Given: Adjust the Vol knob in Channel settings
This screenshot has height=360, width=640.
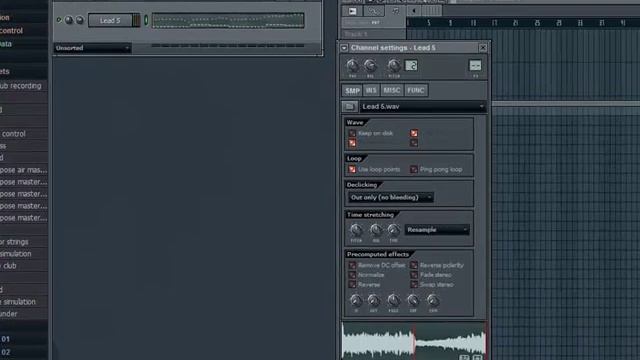Looking at the screenshot, I should [370, 66].
